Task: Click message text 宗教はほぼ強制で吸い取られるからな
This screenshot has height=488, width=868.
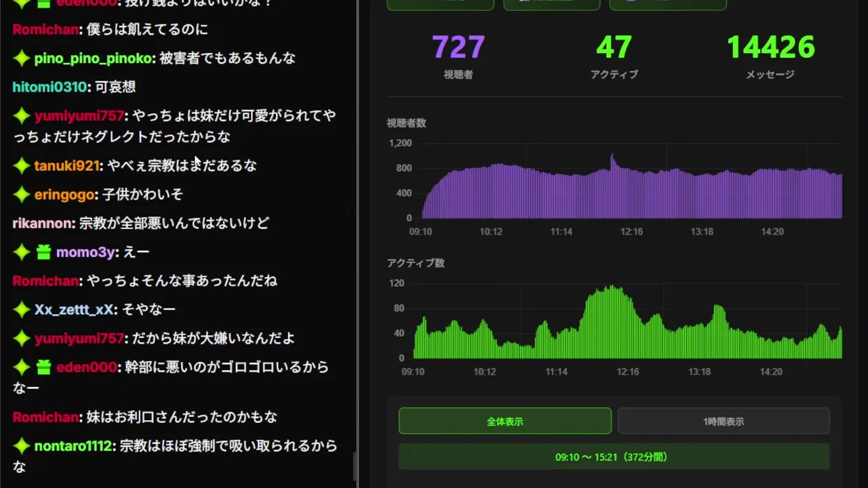Action: (x=175, y=456)
